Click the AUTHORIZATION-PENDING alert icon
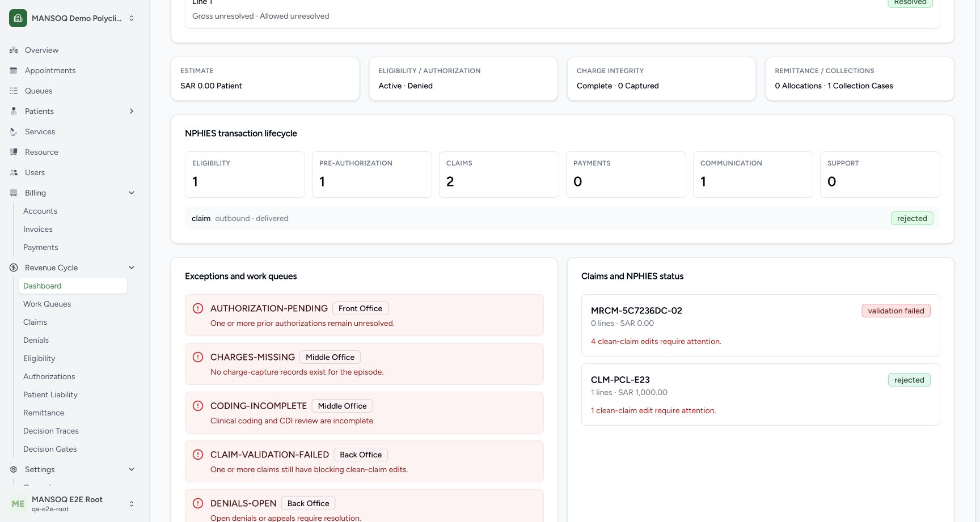The height and width of the screenshot is (522, 980). 198,308
